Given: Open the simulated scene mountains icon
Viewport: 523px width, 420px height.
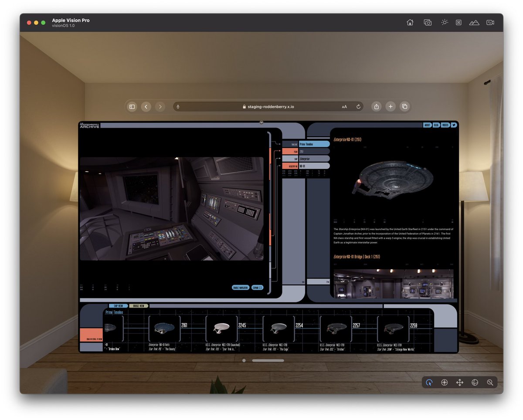Looking at the screenshot, I should [x=474, y=23].
